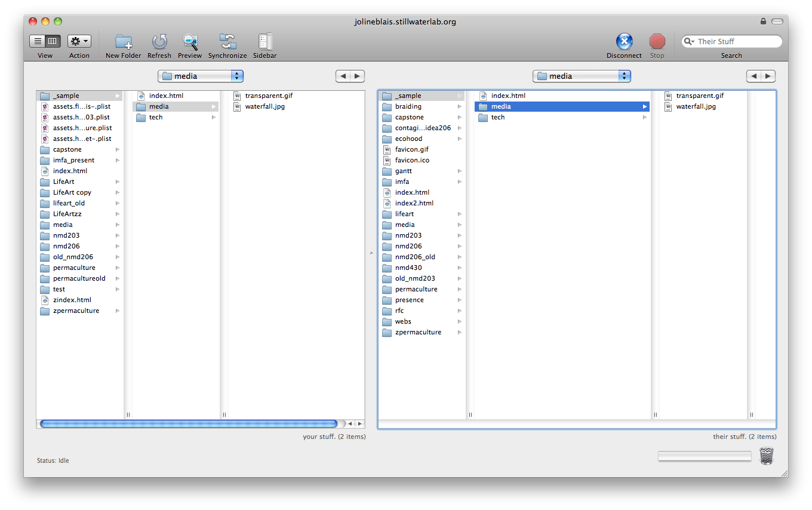Select waterfall.jpg in the right pane

(x=696, y=106)
